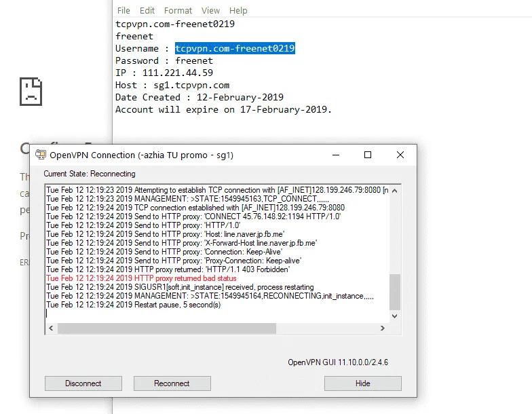Click the 'Host : sg1.tcpvpn.com' line

[172, 85]
